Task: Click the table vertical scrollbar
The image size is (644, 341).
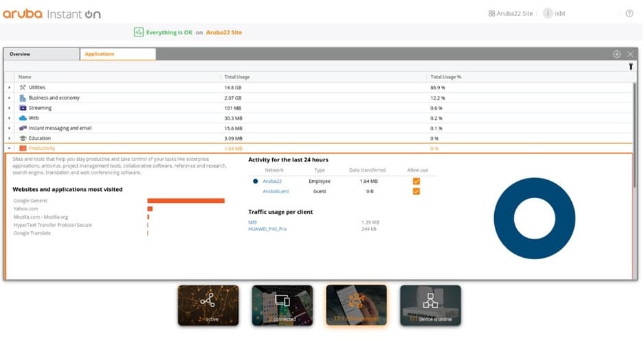Action: (635, 135)
